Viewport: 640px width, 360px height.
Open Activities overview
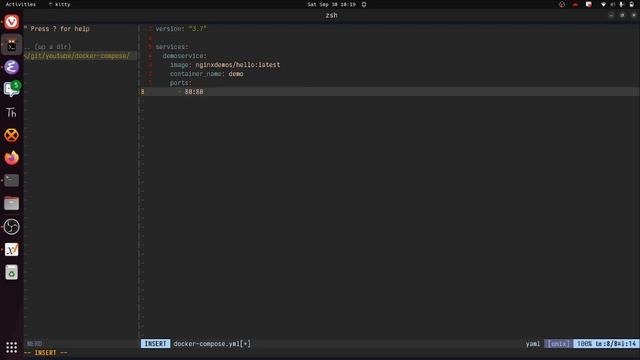pos(21,4)
